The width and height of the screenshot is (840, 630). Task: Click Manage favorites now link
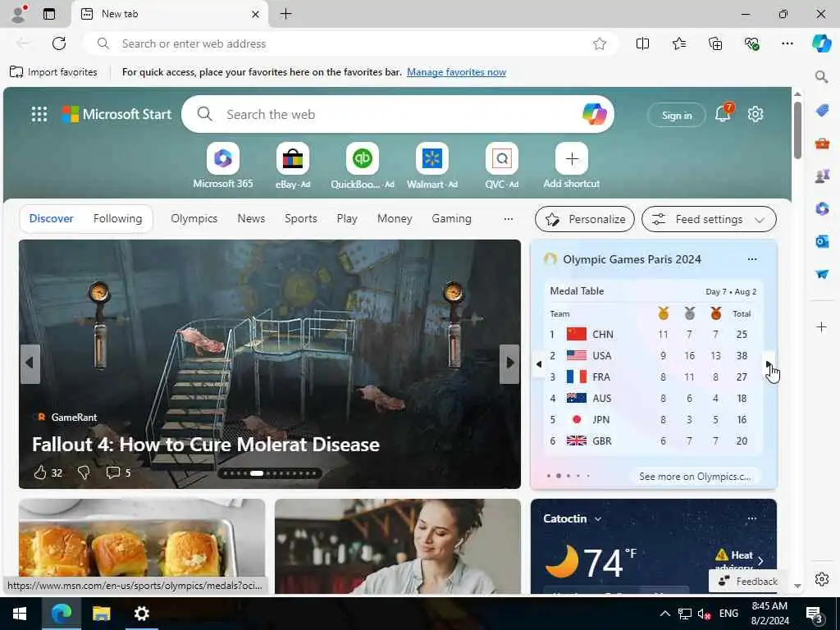tap(456, 72)
